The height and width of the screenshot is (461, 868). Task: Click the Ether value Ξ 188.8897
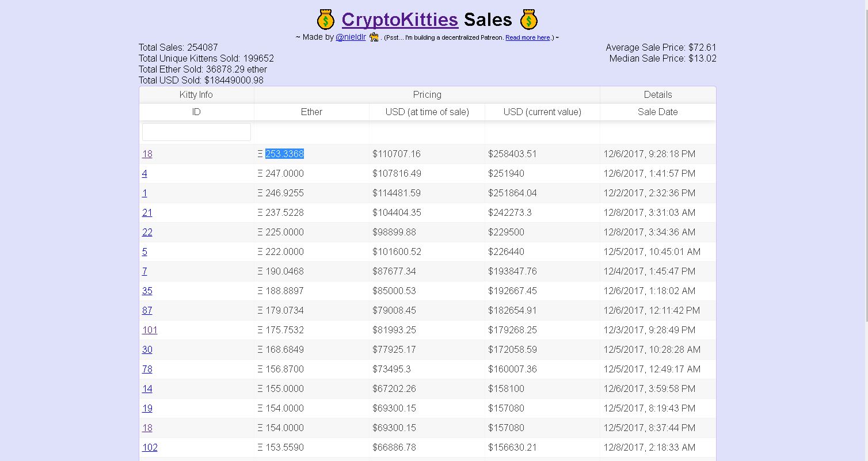[x=281, y=291]
